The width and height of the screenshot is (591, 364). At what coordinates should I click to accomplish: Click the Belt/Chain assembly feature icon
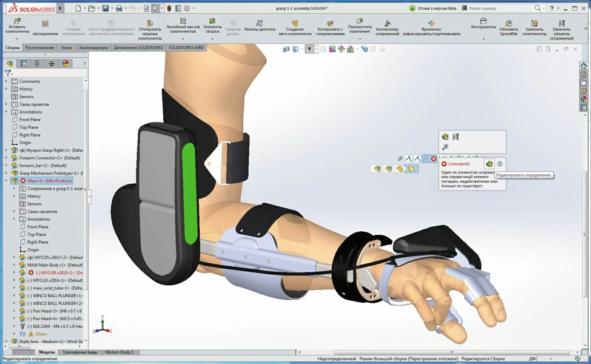(260, 26)
